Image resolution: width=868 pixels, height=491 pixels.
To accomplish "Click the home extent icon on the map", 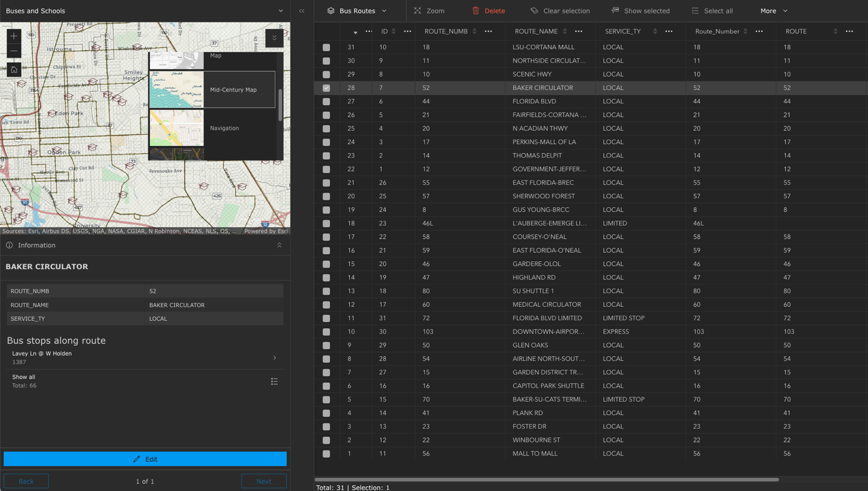I will (13, 69).
